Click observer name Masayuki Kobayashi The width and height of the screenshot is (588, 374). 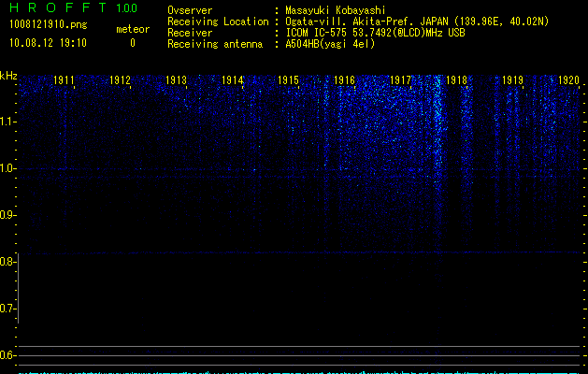336,10
